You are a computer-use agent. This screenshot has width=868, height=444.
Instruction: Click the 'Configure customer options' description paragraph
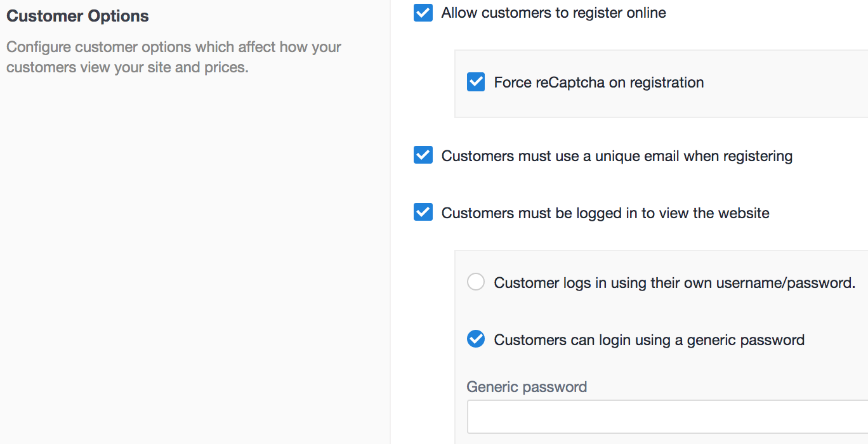click(173, 57)
